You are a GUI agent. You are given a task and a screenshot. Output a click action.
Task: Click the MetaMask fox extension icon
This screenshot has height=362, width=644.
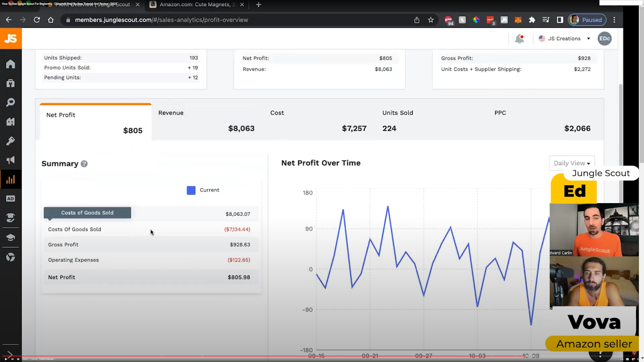(518, 20)
